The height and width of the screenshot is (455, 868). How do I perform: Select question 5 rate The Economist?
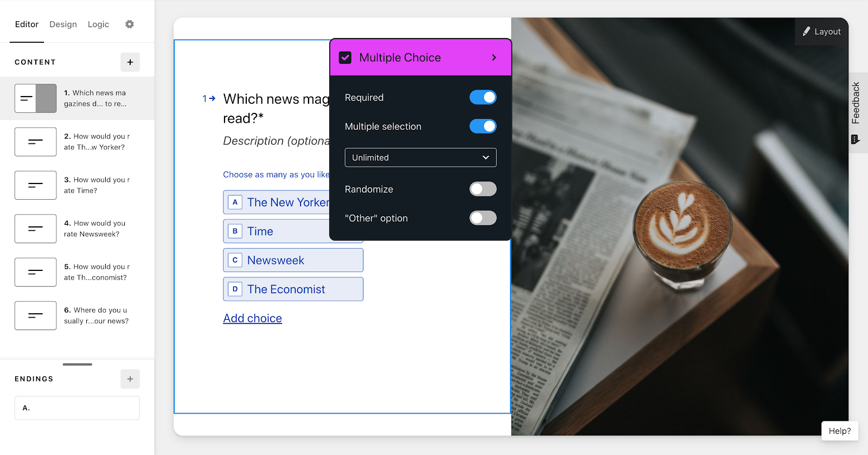77,272
